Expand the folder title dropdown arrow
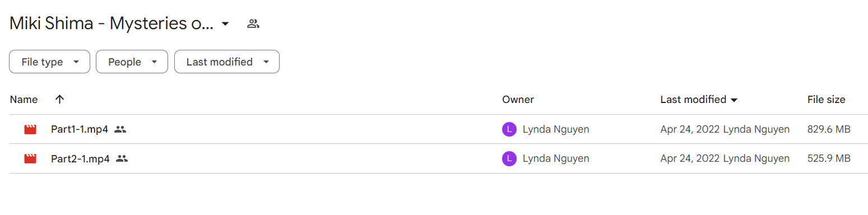Screen dimensions: 868x215 [x=225, y=24]
